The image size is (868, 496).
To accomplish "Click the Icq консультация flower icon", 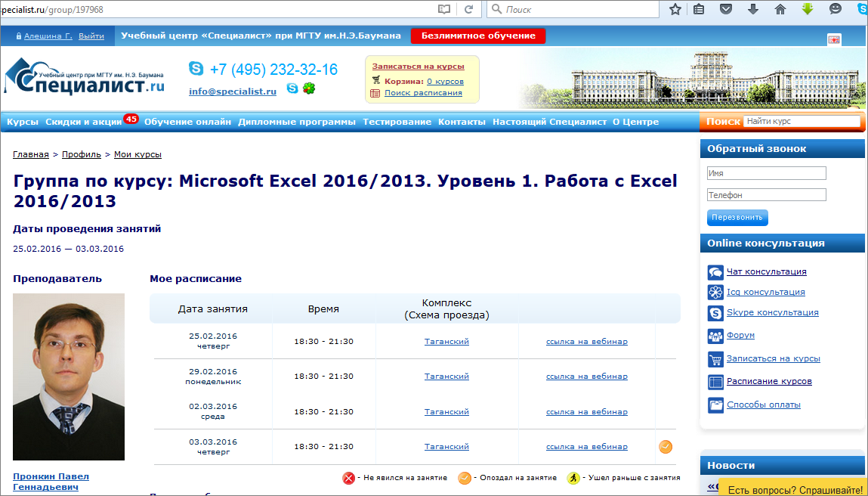I will coord(715,293).
